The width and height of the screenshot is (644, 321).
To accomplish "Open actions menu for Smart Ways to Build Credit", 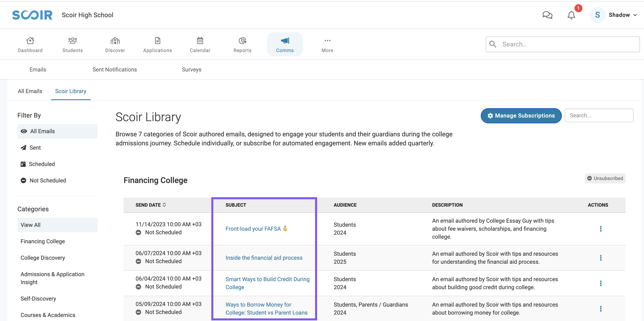I will click(x=601, y=283).
